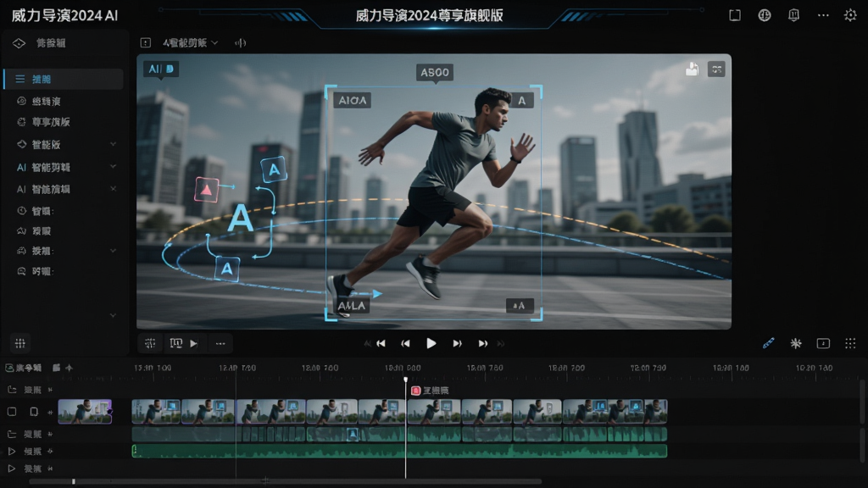Expand the chevron on the gamepad-icon sidebar row
The width and height of the screenshot is (868, 488).
[113, 251]
